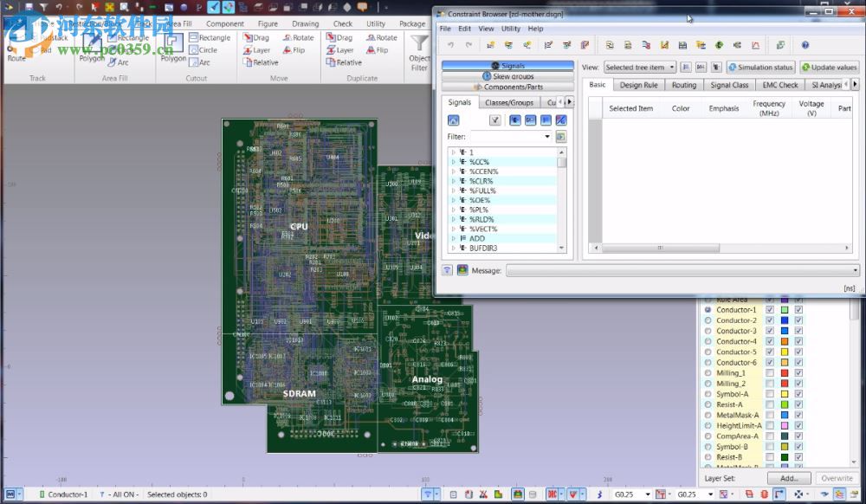Click the Object Filter funnel icon
The height and width of the screenshot is (504, 866).
click(419, 43)
